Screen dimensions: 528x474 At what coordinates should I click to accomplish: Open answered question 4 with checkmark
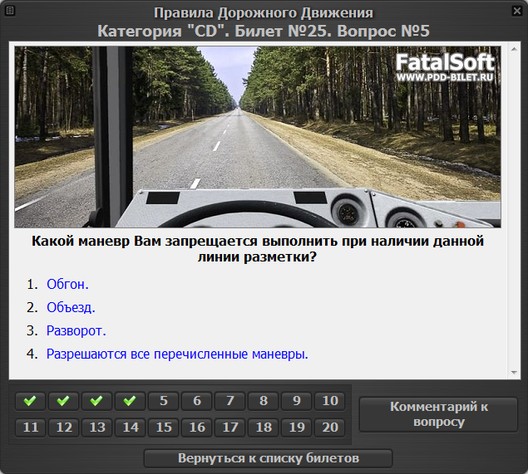(130, 401)
